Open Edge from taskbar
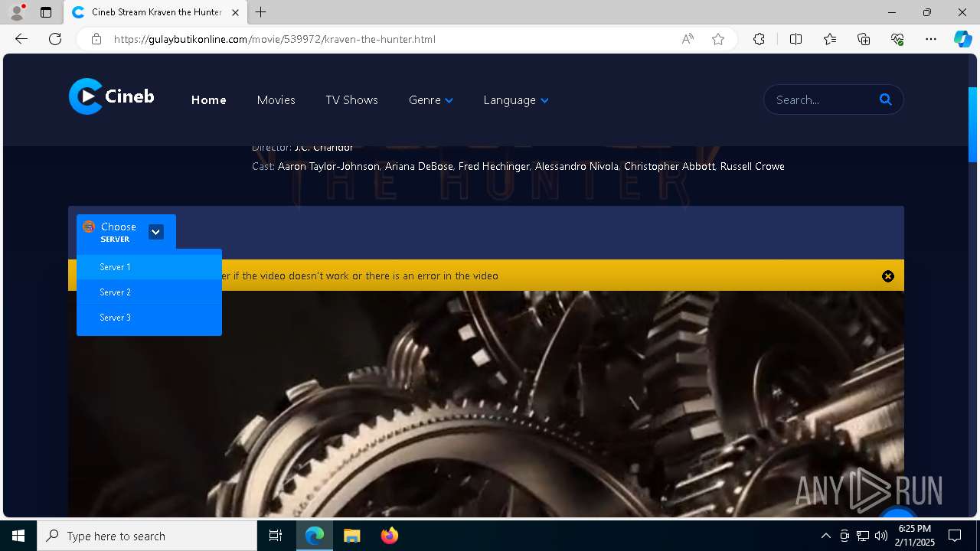 coord(315,536)
